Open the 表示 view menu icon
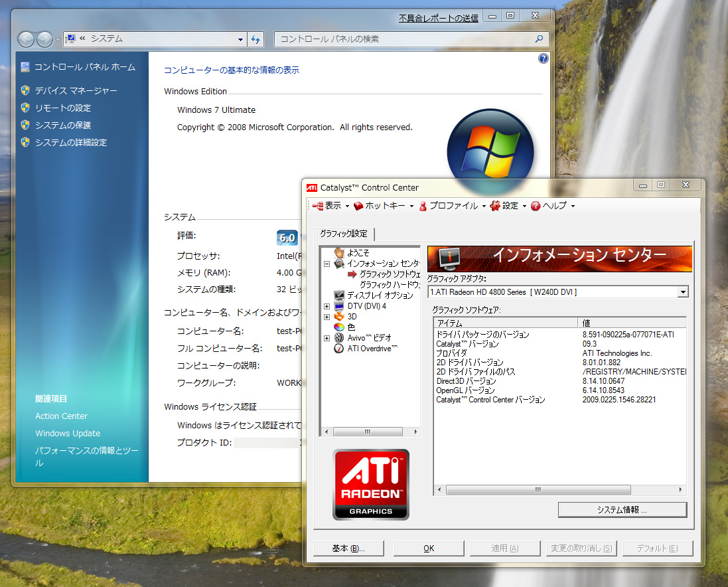Screen dimensions: 728x587 click(x=318, y=206)
